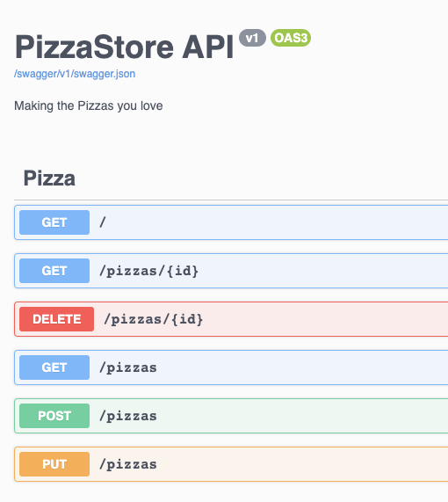This screenshot has height=502, width=448.
Task: Expand the DELETE /pizzas/{id} path text
Action: pos(153,319)
